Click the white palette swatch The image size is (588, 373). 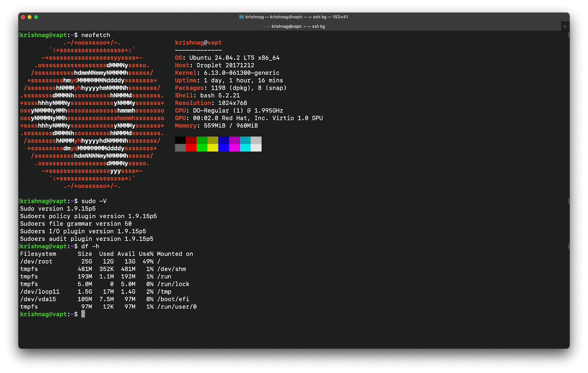click(256, 148)
